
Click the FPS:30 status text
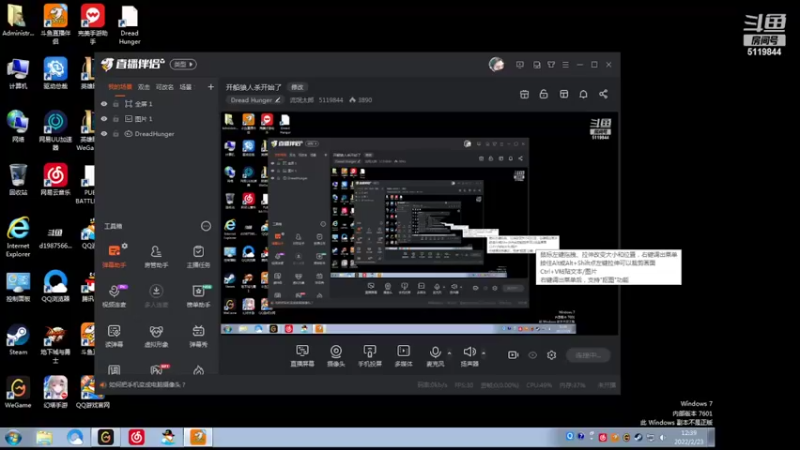click(x=463, y=385)
